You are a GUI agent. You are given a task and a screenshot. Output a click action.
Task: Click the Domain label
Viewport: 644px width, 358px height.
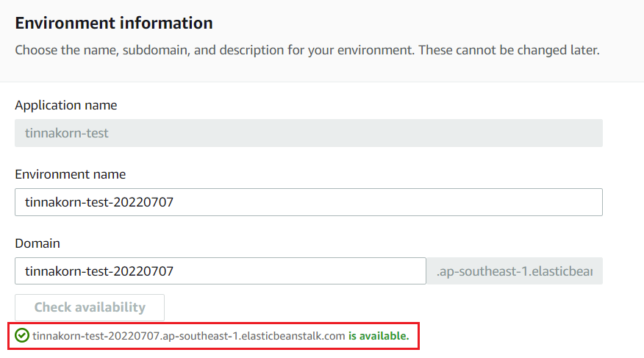click(37, 243)
